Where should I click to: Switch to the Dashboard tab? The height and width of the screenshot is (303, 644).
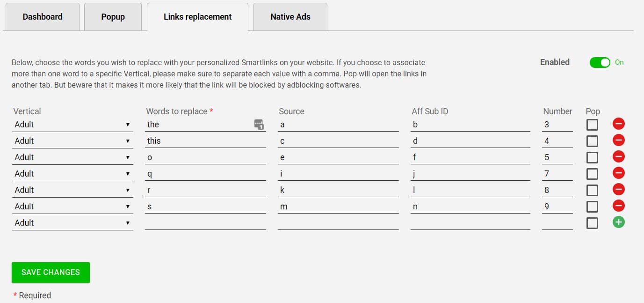click(42, 16)
